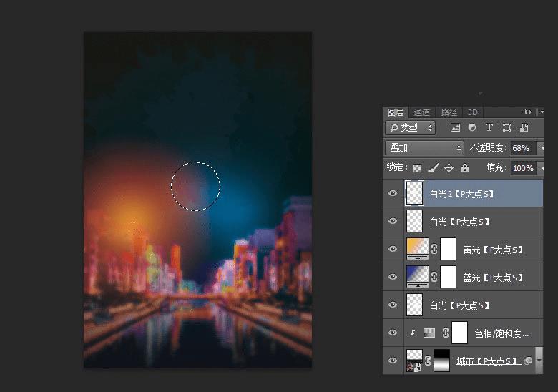Viewport: 558px width, 392px height.
Task: Select the 黄光 gradient fill thumbnail
Action: point(418,249)
